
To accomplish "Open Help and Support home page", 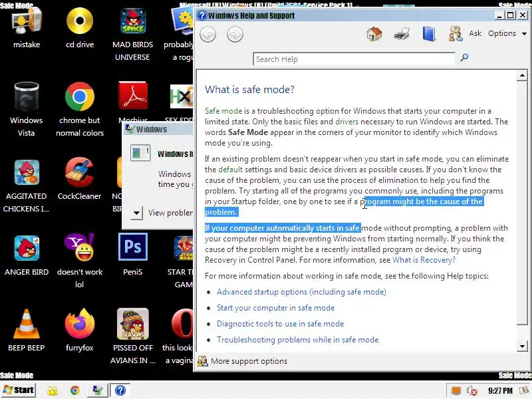I will pyautogui.click(x=374, y=34).
